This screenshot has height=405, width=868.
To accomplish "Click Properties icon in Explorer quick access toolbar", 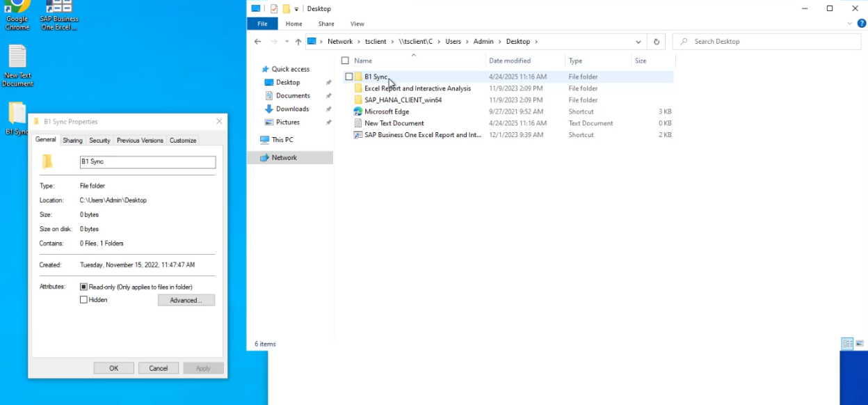I will (274, 8).
